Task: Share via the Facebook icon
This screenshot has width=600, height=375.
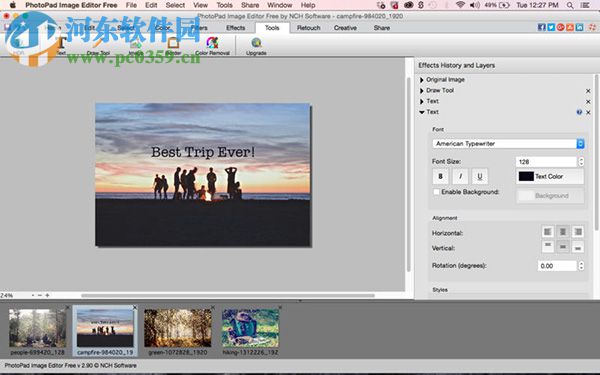Action: [541, 27]
